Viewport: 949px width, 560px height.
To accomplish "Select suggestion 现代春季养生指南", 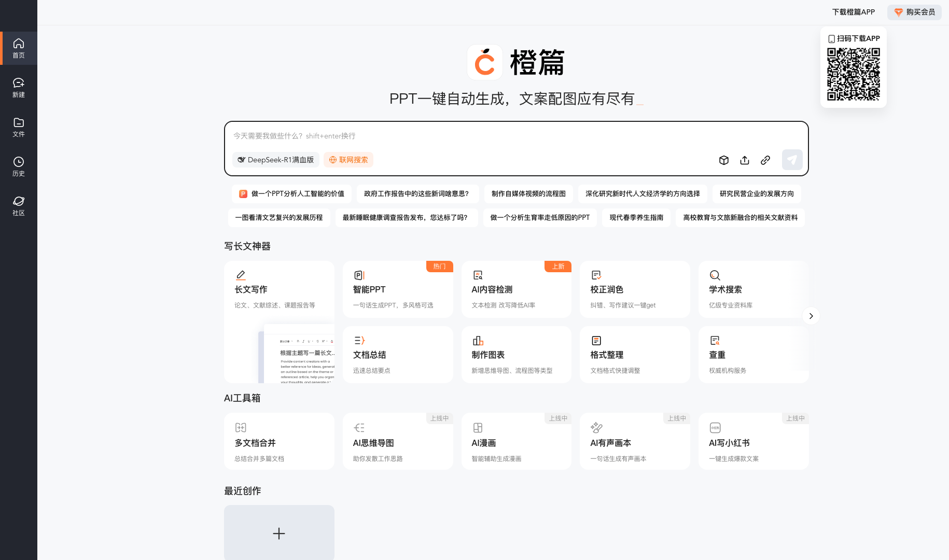I will pyautogui.click(x=636, y=218).
